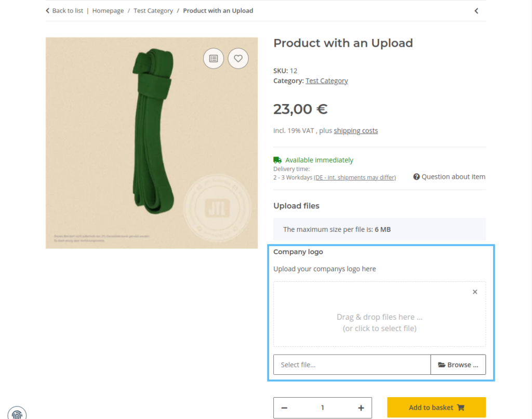Click the green delivery truck icon
The image size is (532, 419).
(x=277, y=160)
